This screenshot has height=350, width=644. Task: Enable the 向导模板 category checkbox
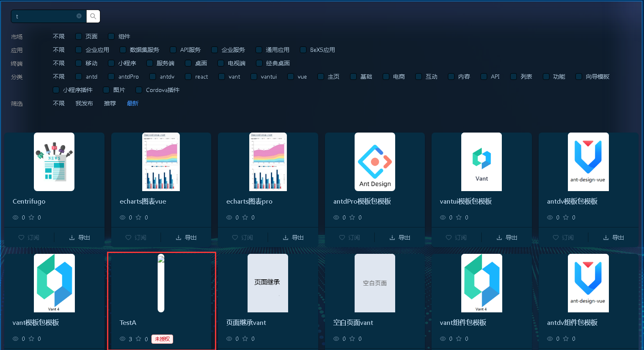point(579,77)
